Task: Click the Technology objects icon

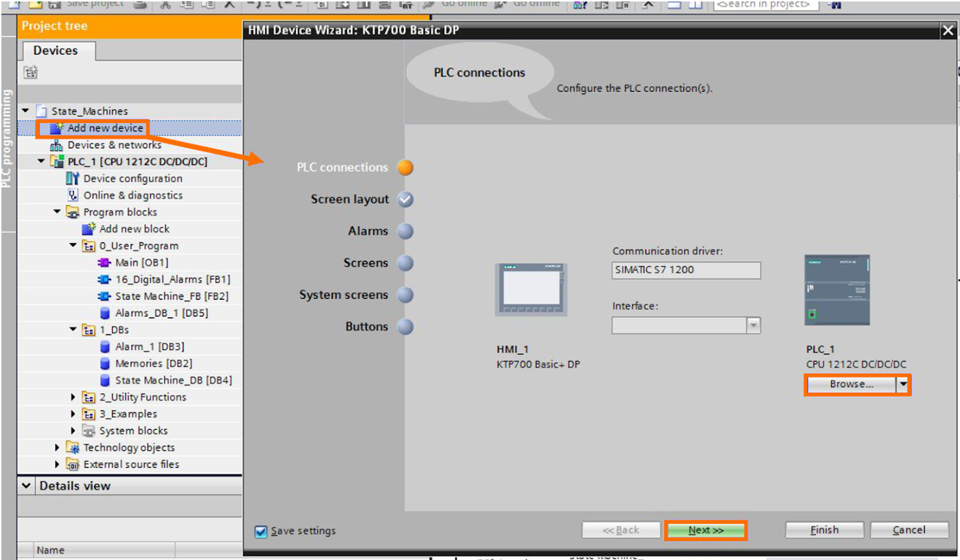Action: (x=73, y=447)
